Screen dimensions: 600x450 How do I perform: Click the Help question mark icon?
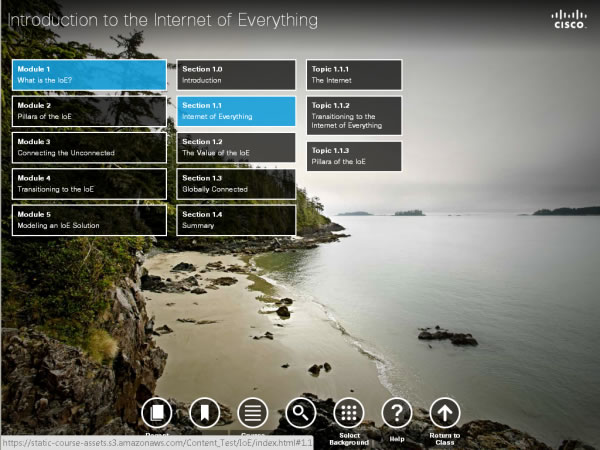tap(397, 412)
